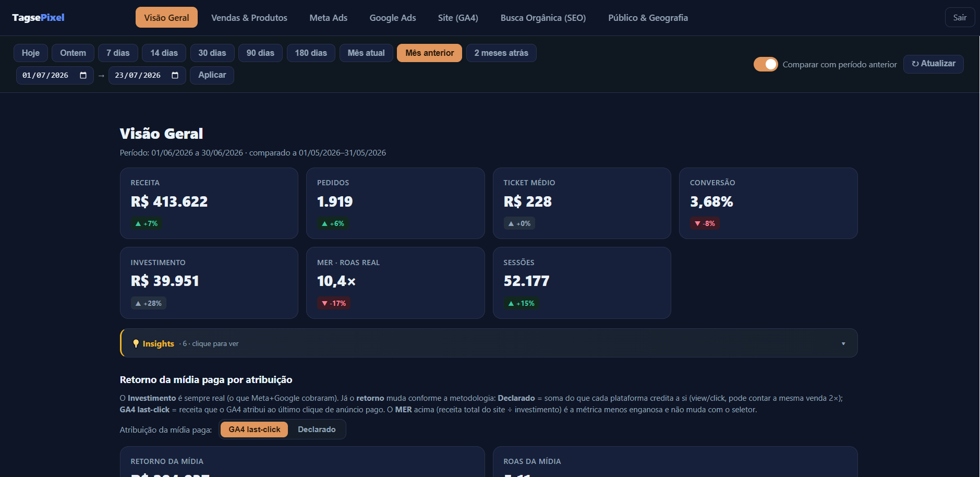Choose the 90 dias range

260,53
